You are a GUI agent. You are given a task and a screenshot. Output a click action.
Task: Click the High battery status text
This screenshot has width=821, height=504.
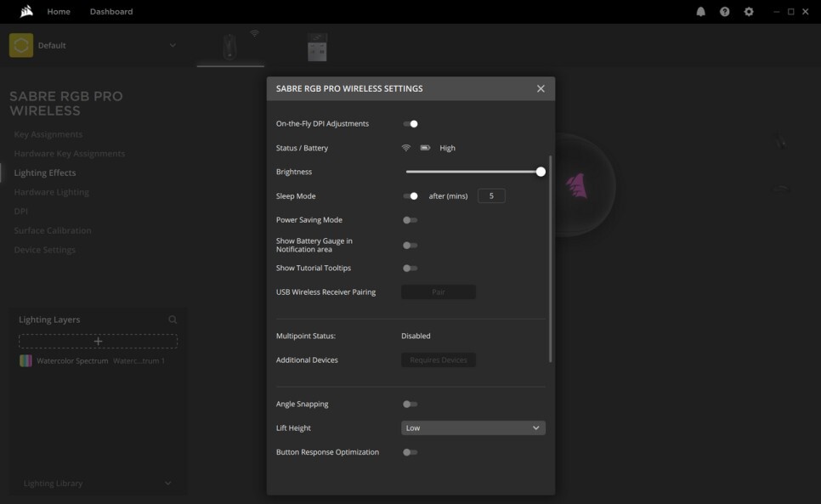coord(447,148)
